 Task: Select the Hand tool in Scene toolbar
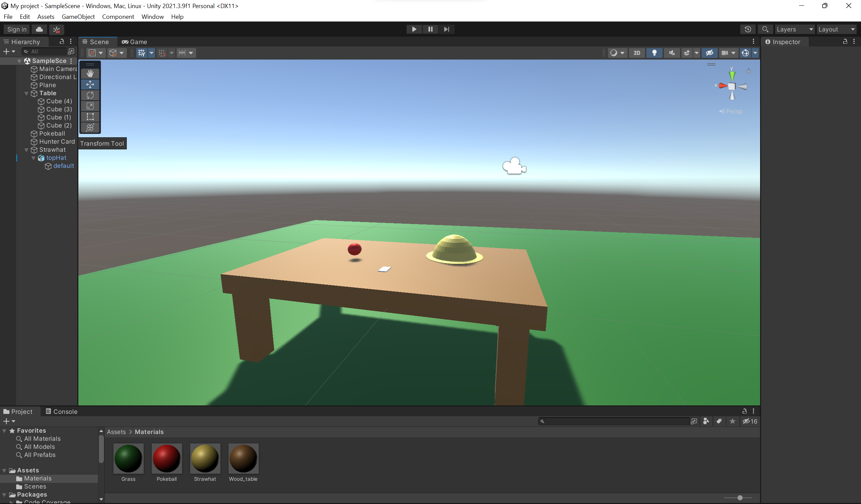(90, 73)
